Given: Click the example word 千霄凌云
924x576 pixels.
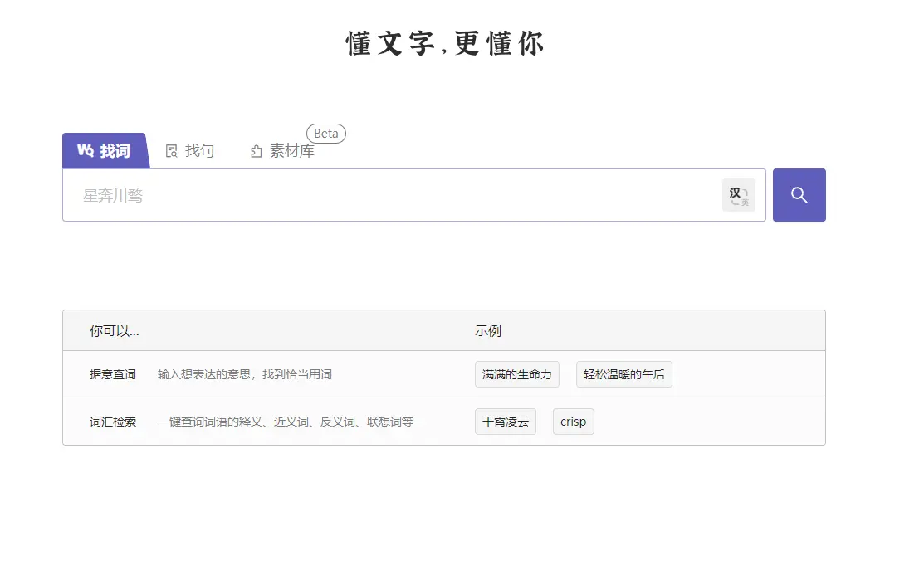Looking at the screenshot, I should click(x=505, y=422).
